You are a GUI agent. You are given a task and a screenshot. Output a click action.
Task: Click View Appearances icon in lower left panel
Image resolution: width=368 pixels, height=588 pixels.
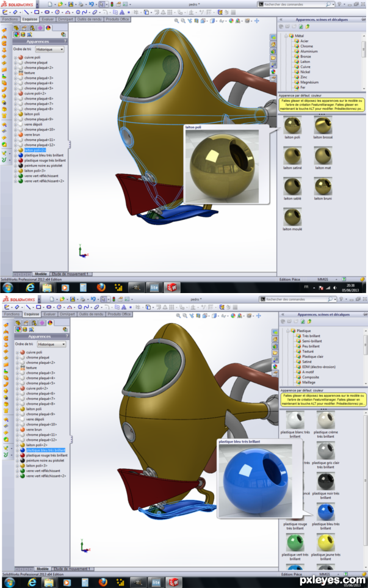pos(18,329)
